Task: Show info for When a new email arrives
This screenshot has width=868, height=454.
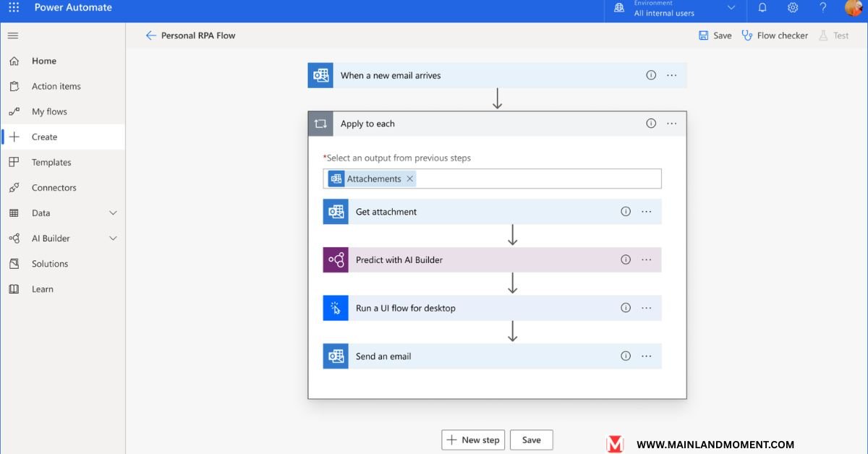Action: pos(651,75)
